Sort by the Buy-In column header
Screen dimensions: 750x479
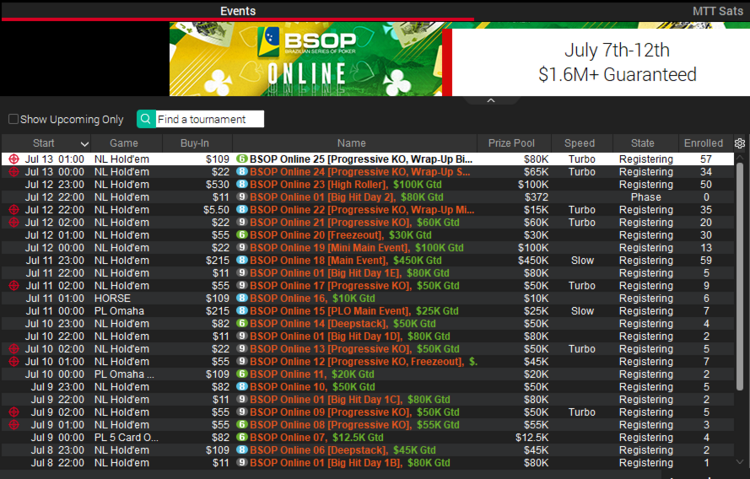[x=195, y=143]
